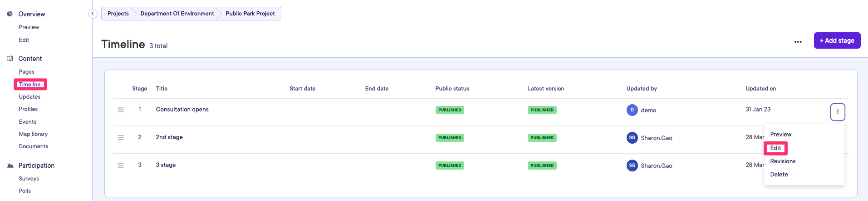Select Revisions from the row context menu
The image size is (868, 201).
coord(783,161)
